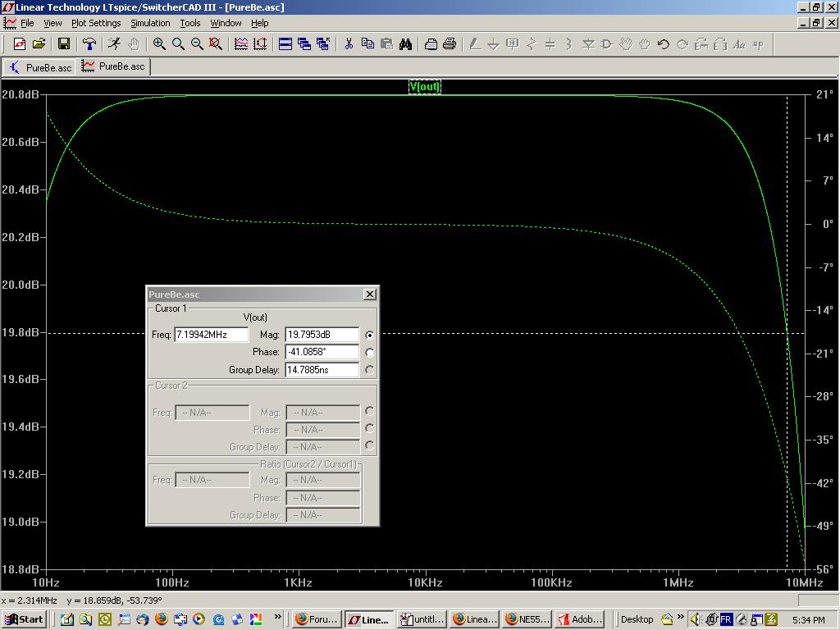Switch to the schematic PureBe.asc tab
840x630 pixels.
pos(40,67)
